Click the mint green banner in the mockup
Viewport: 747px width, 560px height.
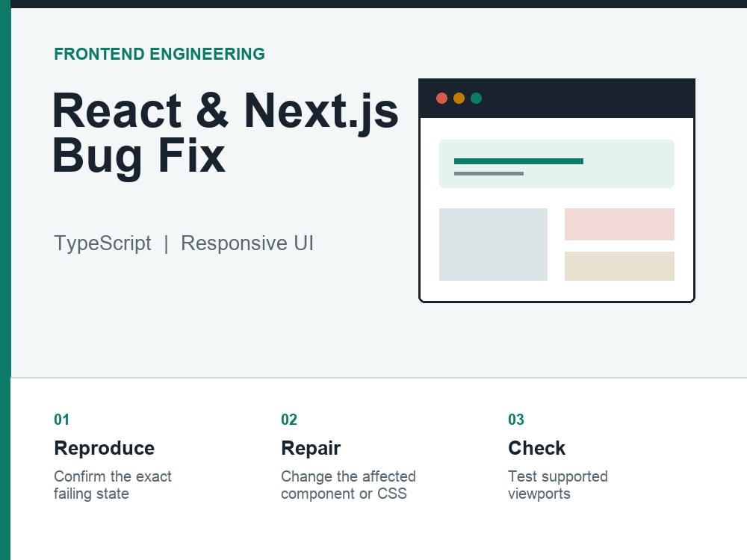coord(557,164)
